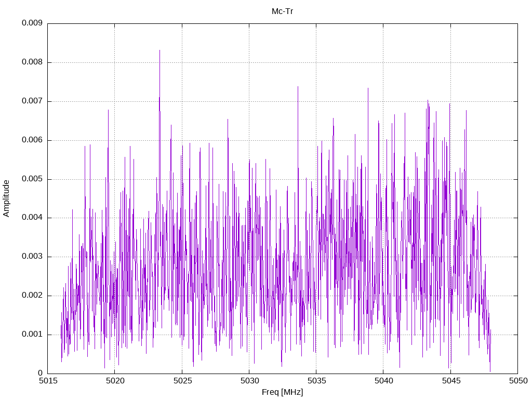Click the 0 y-axis origin label
Viewport: 532px width, 399px height.
pyautogui.click(x=40, y=373)
